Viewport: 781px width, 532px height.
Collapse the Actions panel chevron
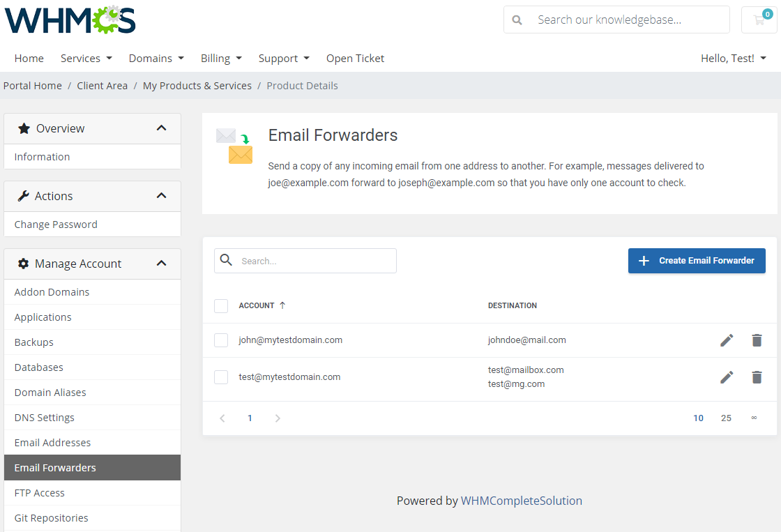point(161,196)
